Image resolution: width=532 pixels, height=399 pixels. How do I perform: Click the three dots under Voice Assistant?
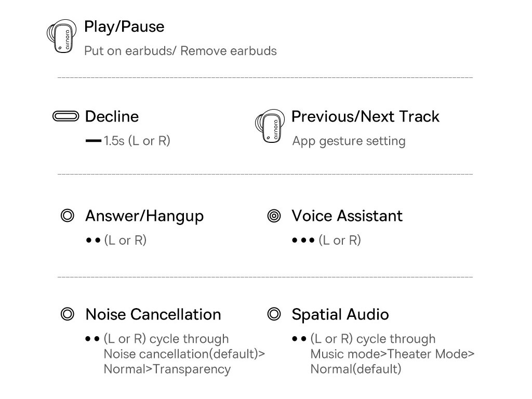[303, 241]
